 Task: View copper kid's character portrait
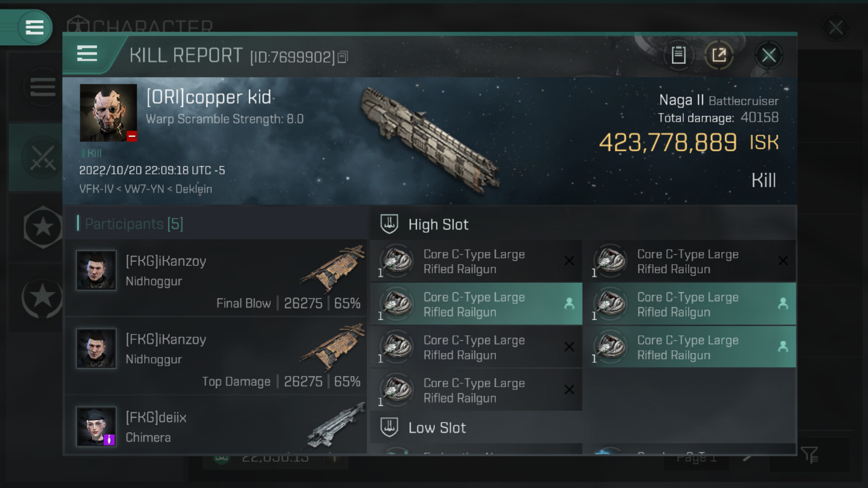point(108,113)
